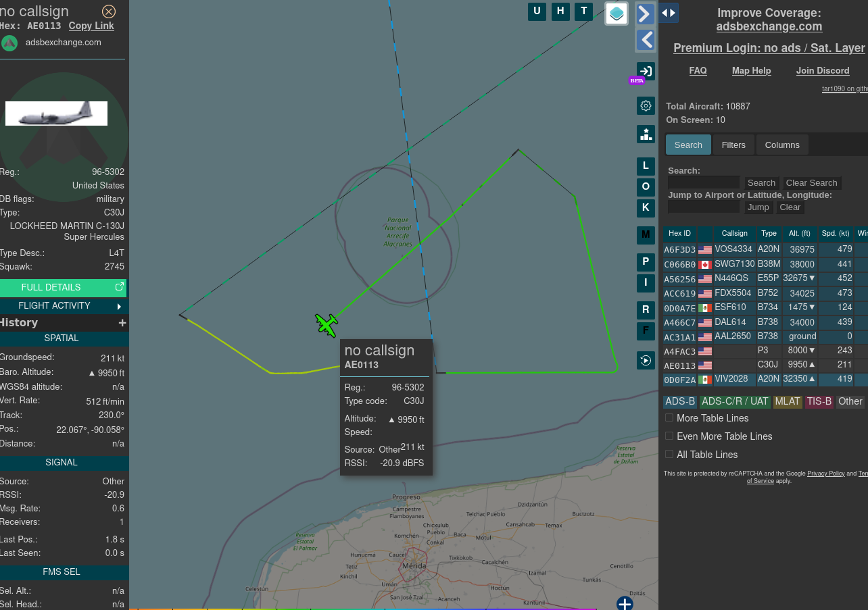Viewport: 868px width, 610px height.
Task: Select the FDX5504 aircraft row
Action: [x=765, y=293]
